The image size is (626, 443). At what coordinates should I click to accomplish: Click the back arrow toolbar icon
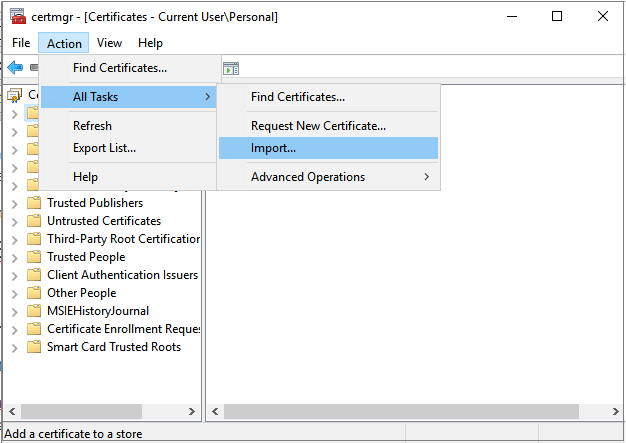[x=15, y=68]
